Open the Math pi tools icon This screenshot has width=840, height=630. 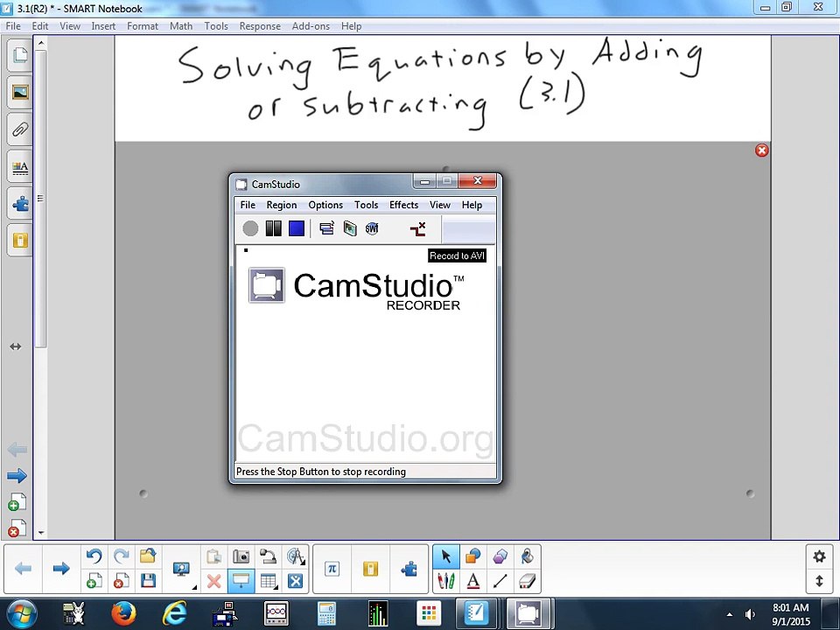point(332,569)
